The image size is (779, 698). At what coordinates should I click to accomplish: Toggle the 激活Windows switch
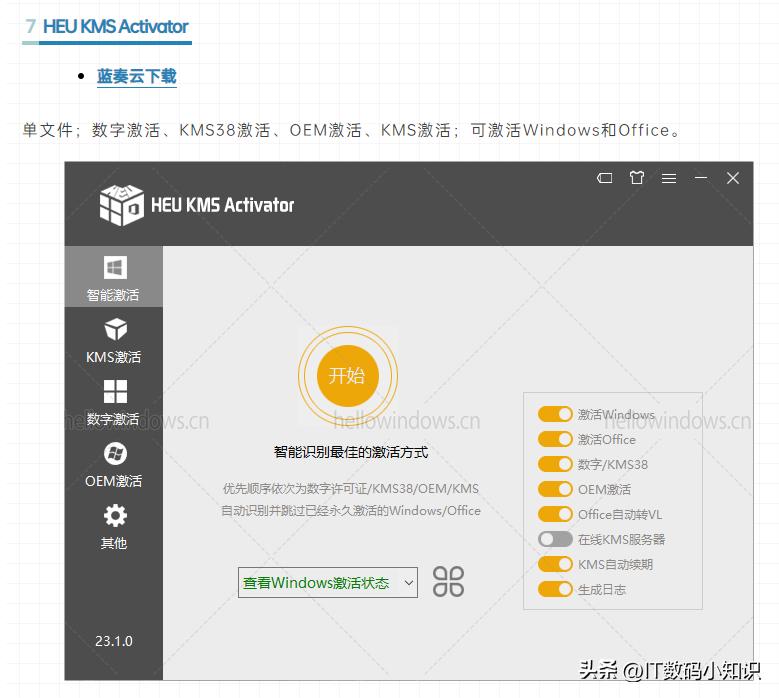pos(555,414)
